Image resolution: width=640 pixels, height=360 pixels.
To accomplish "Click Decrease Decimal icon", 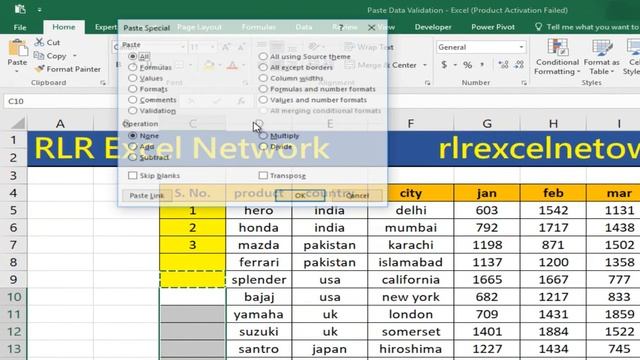I will pyautogui.click(x=519, y=64).
